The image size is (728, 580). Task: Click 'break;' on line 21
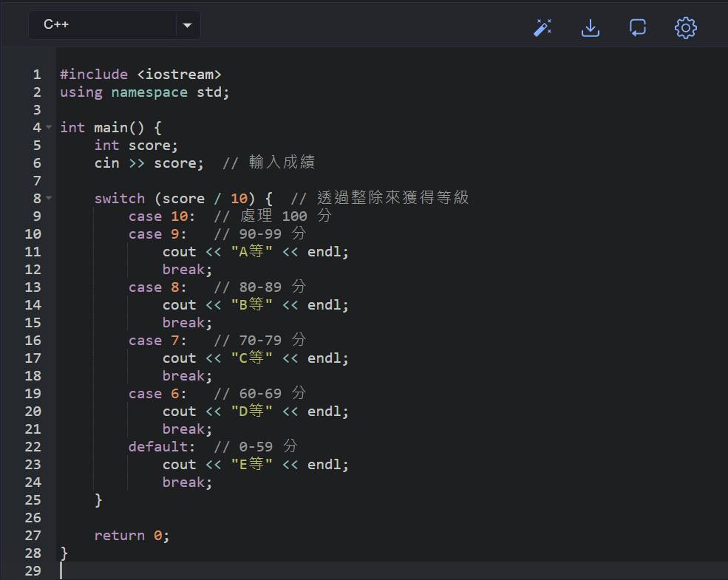(x=187, y=429)
